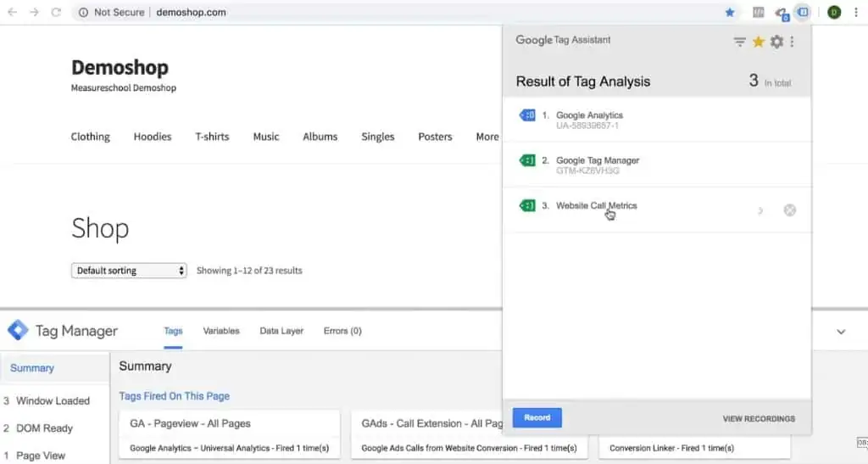Screen dimensions: 868x464
Task: Disable the Website Call Metrics tag with X icon
Action: point(790,210)
